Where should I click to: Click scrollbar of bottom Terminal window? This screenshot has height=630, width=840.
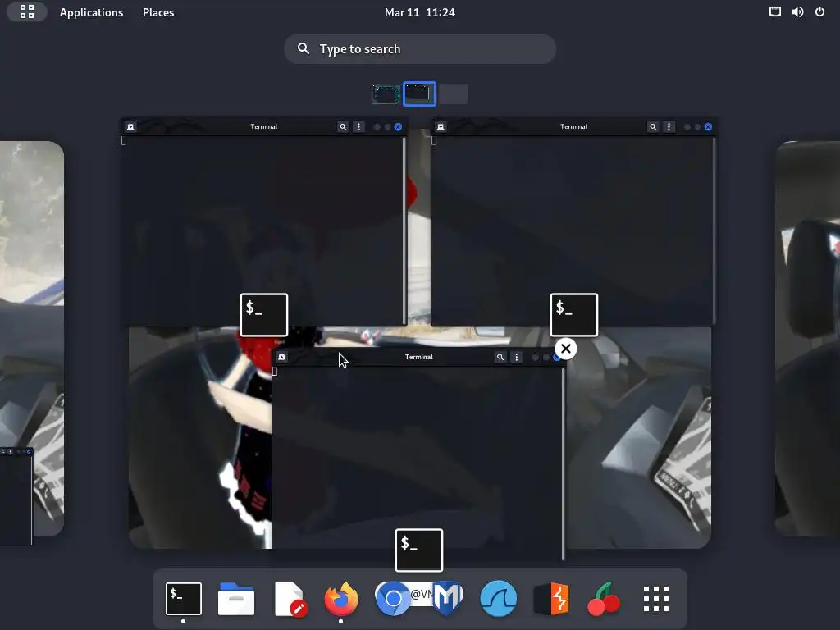pos(563,463)
